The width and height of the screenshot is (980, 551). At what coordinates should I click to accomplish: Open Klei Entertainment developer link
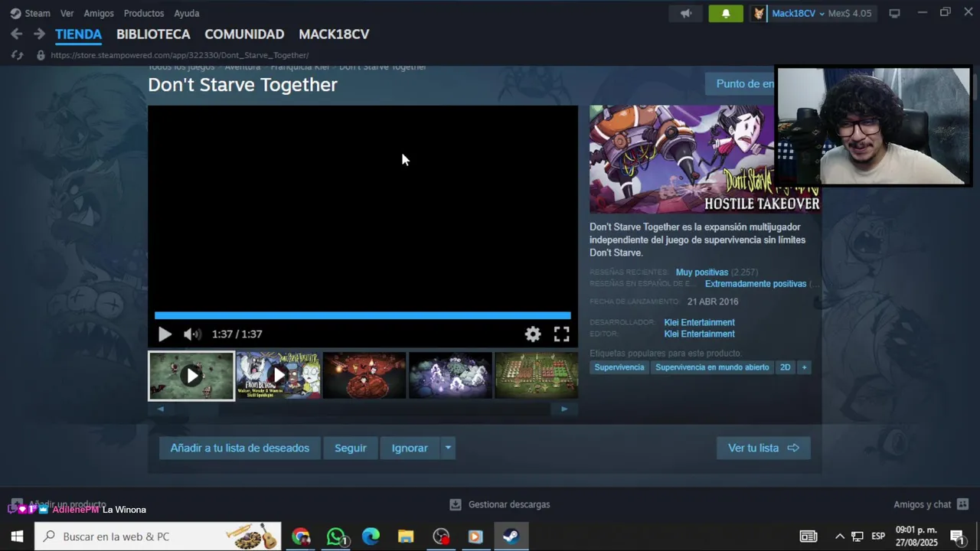(x=699, y=322)
